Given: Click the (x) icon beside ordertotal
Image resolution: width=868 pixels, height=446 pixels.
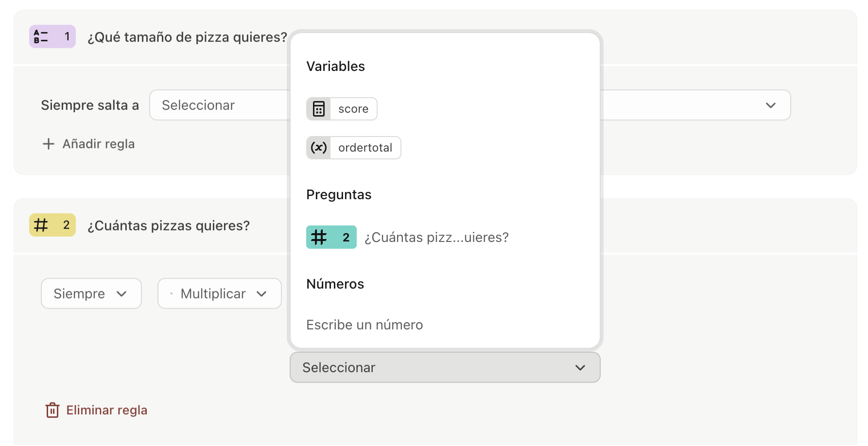Looking at the screenshot, I should (318, 148).
